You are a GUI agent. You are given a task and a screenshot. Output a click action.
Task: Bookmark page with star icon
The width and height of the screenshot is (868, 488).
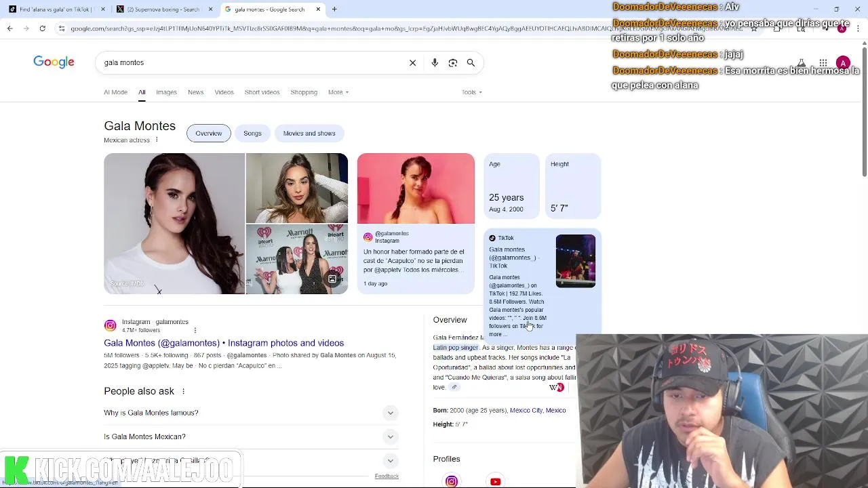[753, 28]
